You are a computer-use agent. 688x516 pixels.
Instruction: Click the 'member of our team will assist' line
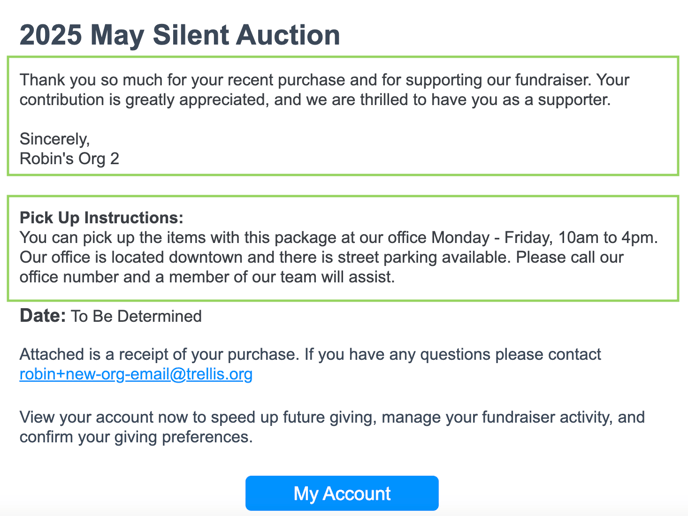(x=207, y=277)
